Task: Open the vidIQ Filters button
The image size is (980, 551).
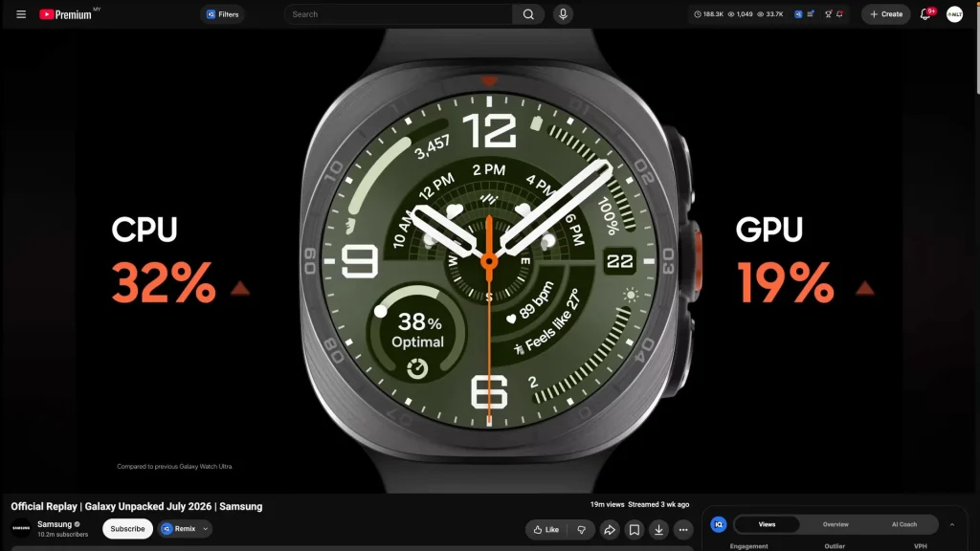Action: [x=222, y=14]
